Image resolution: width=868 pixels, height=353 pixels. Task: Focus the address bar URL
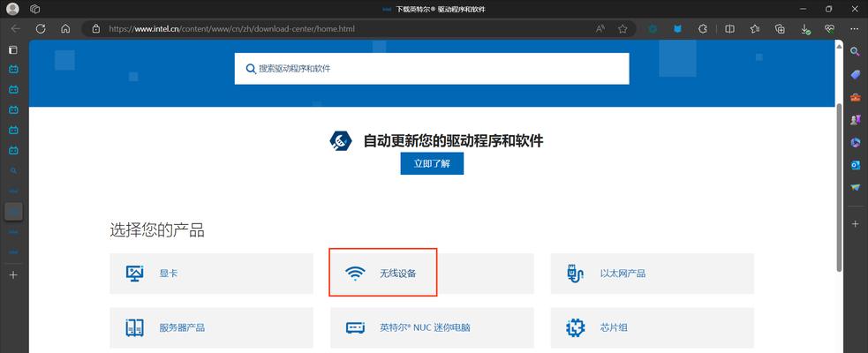(231, 29)
